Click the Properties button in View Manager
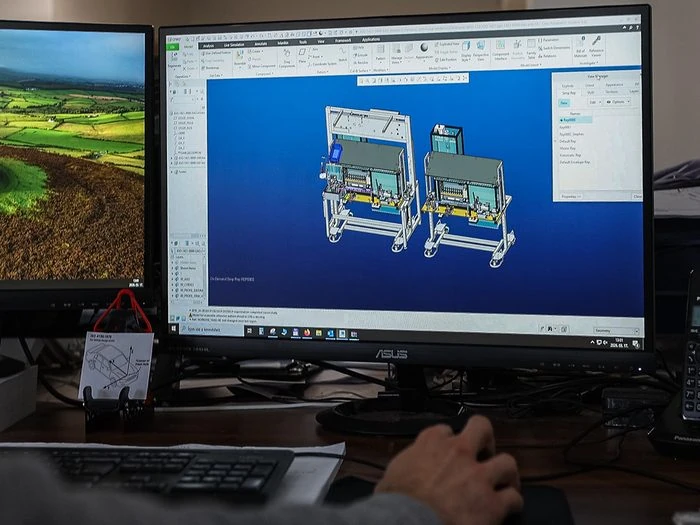The image size is (700, 525). [571, 196]
